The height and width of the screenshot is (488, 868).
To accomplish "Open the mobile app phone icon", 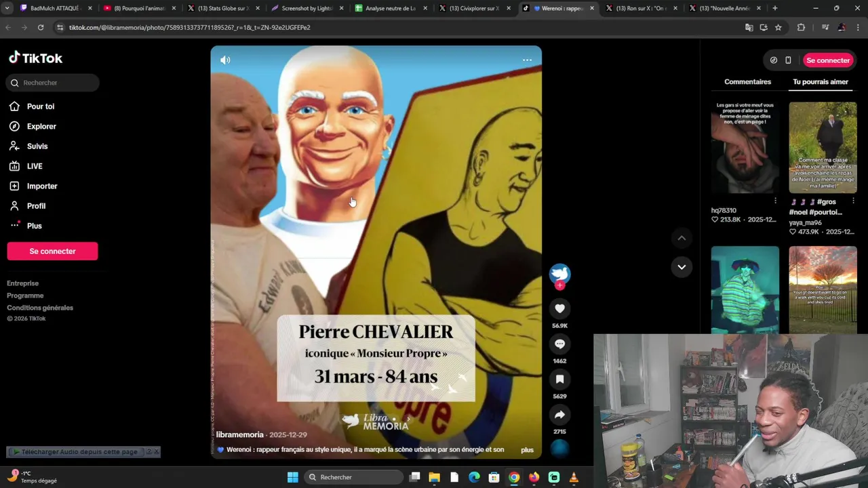I will click(788, 60).
